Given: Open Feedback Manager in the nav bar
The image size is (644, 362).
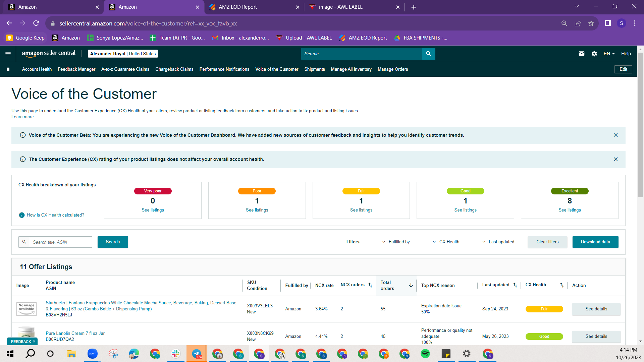Looking at the screenshot, I should (x=76, y=69).
